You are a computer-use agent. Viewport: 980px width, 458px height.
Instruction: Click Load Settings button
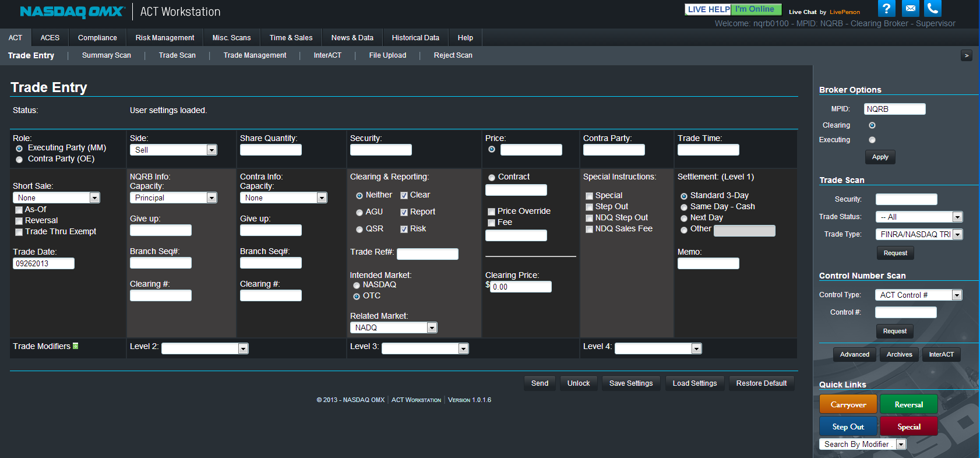click(x=695, y=383)
